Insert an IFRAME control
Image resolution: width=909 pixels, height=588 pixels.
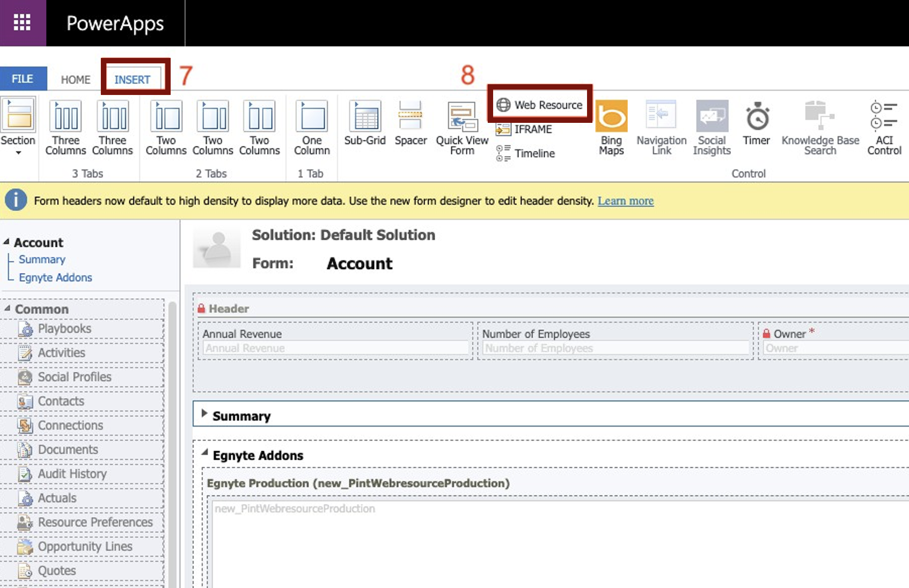(524, 129)
